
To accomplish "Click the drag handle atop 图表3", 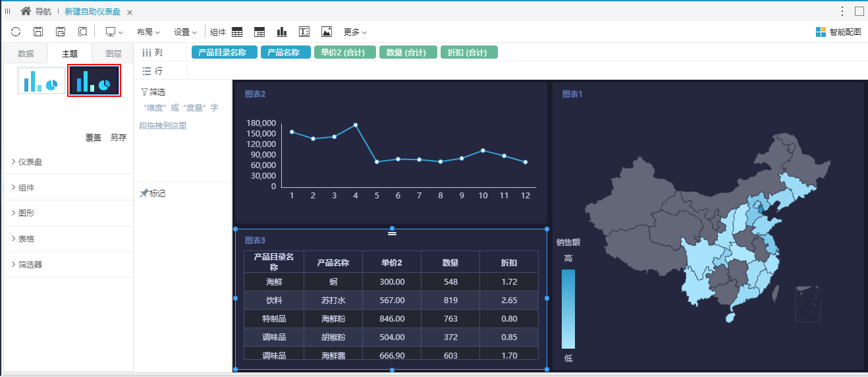I will pos(392,233).
